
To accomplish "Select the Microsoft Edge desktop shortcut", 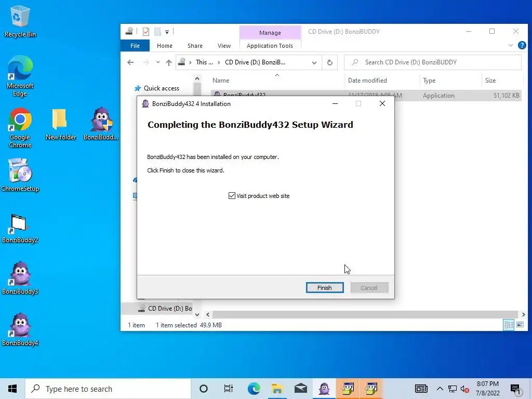I will pos(20,76).
